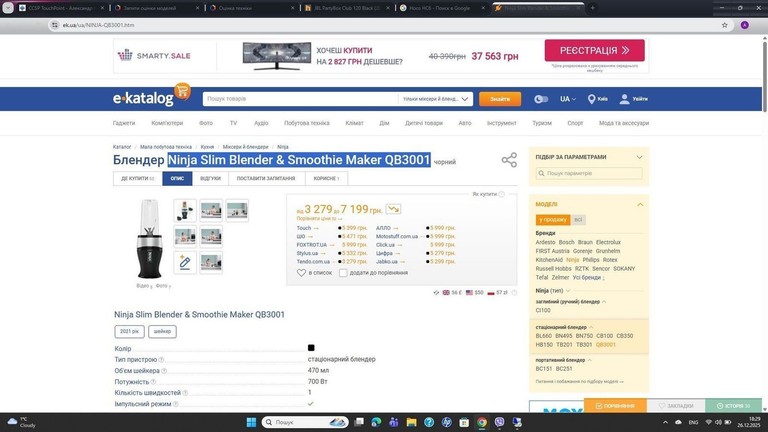The height and width of the screenshot is (432, 768).
Task: Open the e-katalog shopping cart logo icon
Action: coord(182,91)
